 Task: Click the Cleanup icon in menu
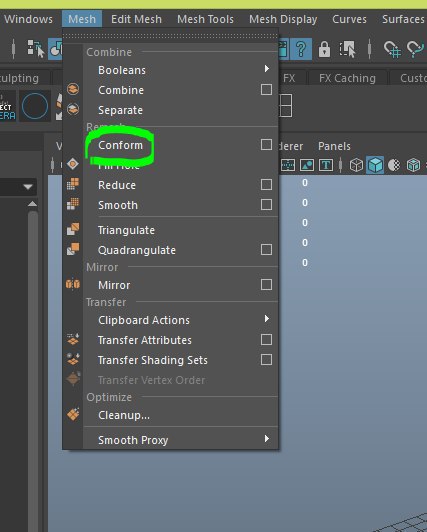click(x=73, y=414)
